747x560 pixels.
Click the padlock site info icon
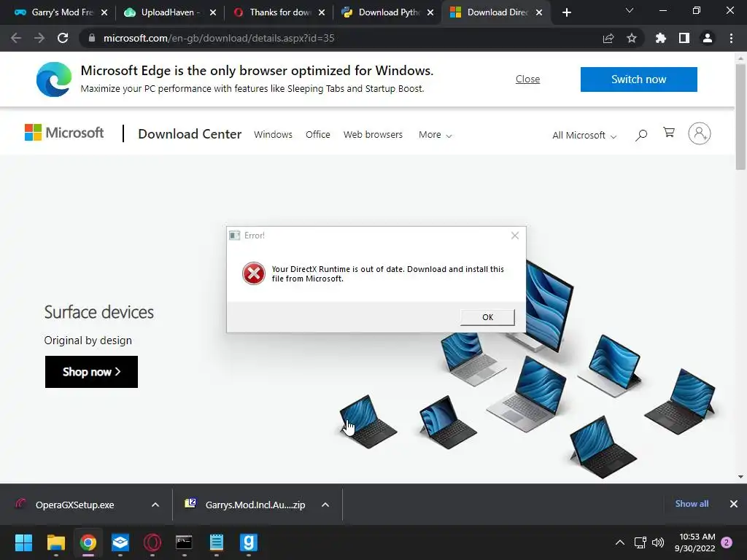92,38
